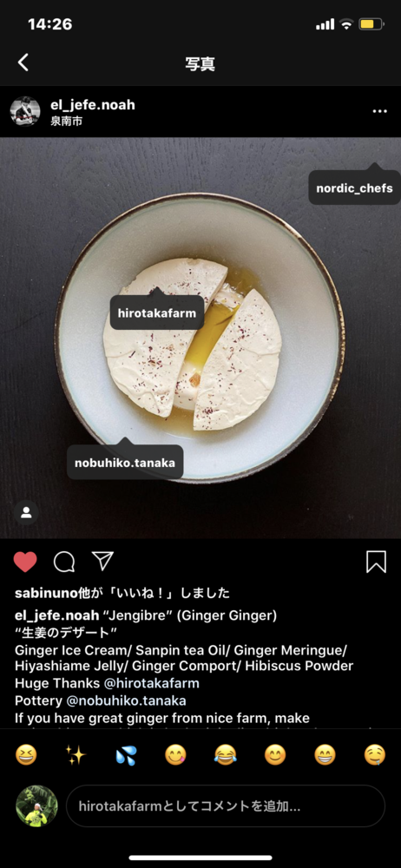Open the three-dot post options menu
The height and width of the screenshot is (868, 401).
coord(380,111)
